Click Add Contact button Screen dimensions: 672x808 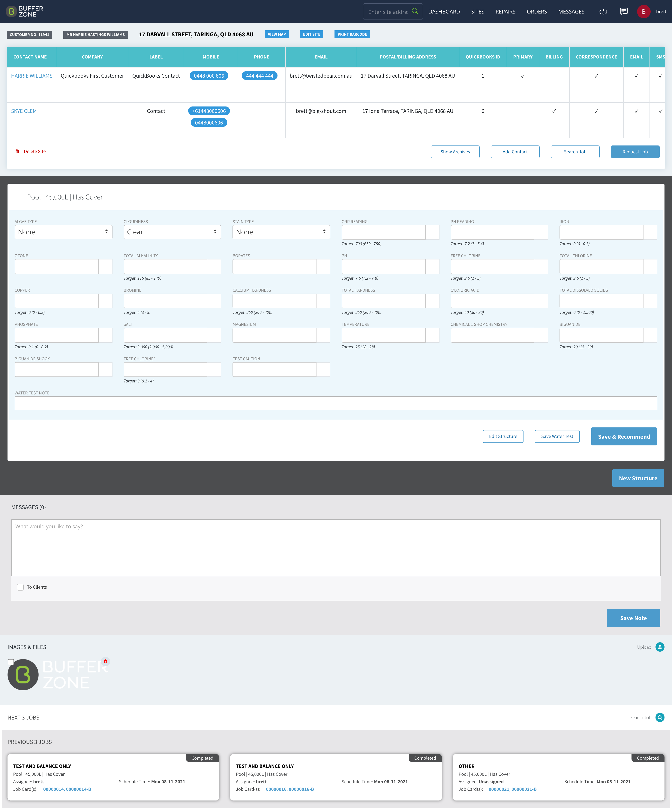click(515, 152)
